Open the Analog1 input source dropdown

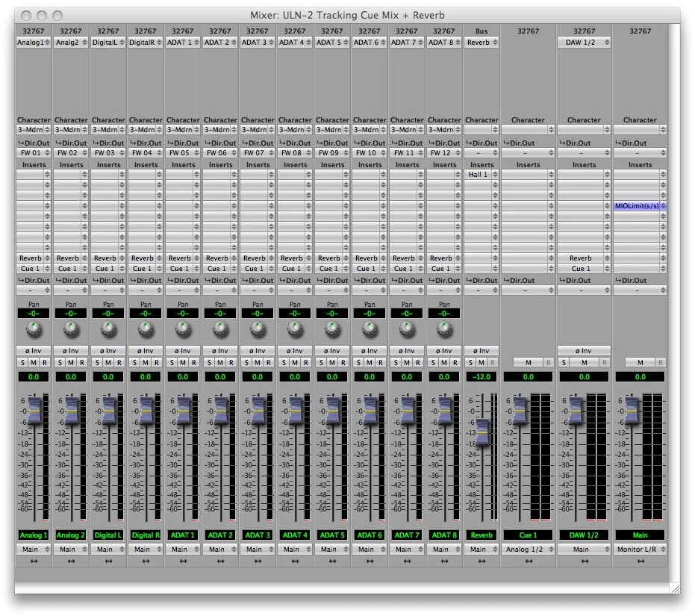click(x=34, y=43)
